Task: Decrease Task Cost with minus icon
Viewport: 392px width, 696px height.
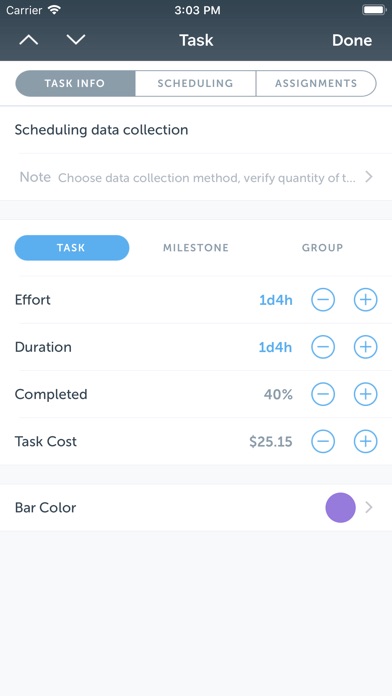Action: pos(323,441)
